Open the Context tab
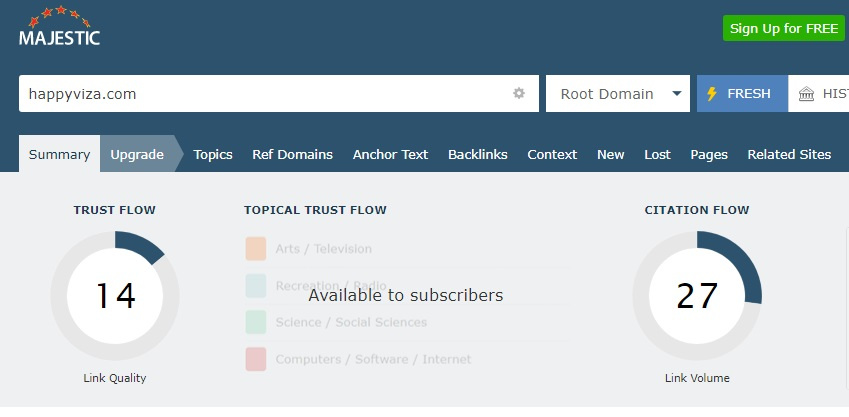849x417 pixels. (x=552, y=154)
